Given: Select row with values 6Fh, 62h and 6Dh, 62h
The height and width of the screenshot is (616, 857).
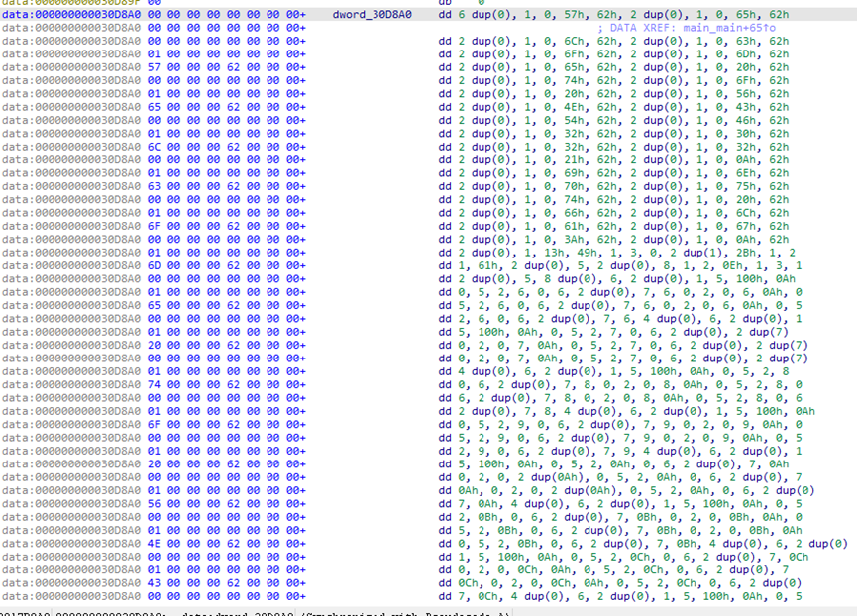Looking at the screenshot, I should [x=613, y=54].
